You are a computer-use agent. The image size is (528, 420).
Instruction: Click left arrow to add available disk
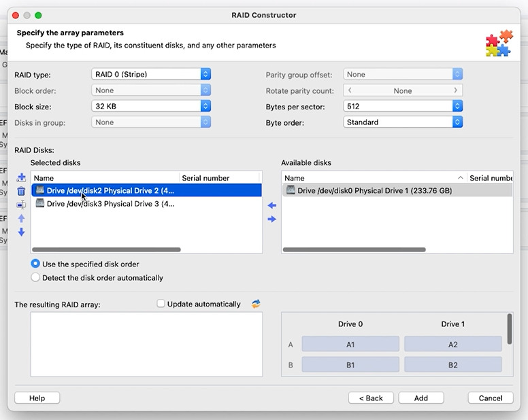[272, 205]
